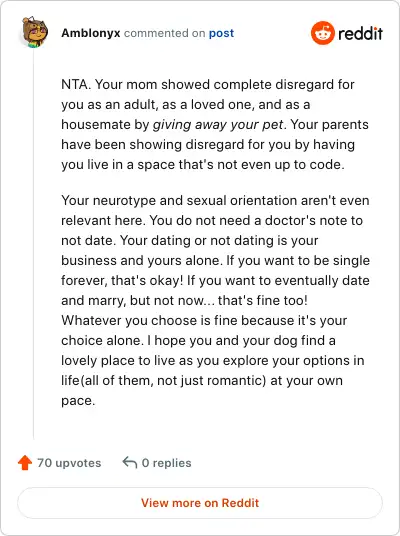Image resolution: width=400 pixels, height=536 pixels.
Task: Click the paragraph starting "Your neurotype"
Action: [x=215, y=300]
